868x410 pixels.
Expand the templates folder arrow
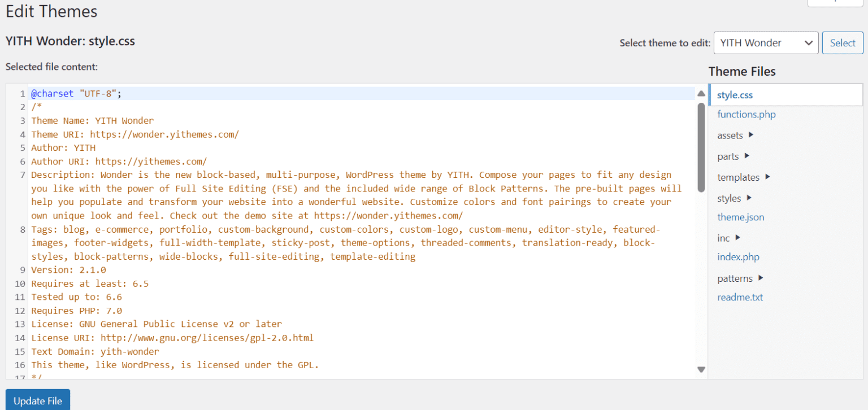(767, 177)
